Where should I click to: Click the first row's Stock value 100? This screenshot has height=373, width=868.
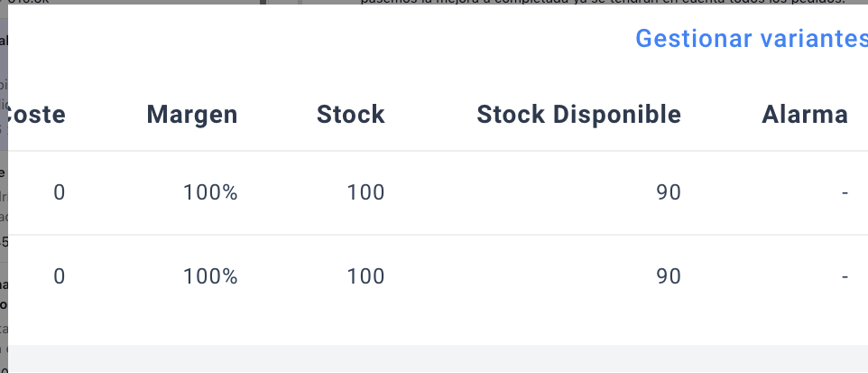365,192
